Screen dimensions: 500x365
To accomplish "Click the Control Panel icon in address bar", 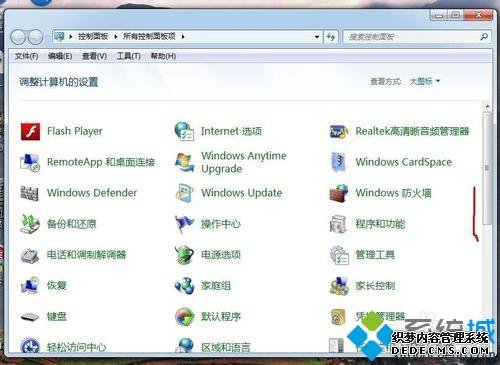I will click(59, 36).
